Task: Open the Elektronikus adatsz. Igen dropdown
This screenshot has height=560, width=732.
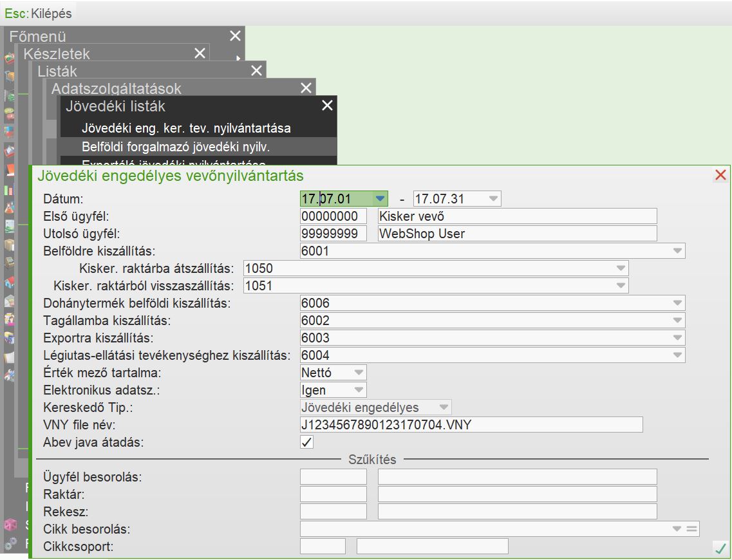Action: [x=359, y=389]
